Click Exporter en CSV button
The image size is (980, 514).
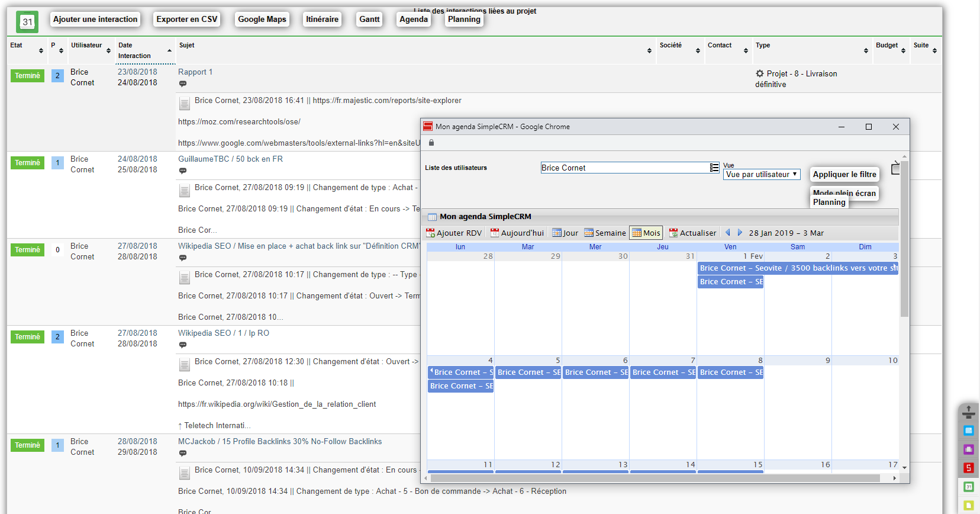[187, 19]
